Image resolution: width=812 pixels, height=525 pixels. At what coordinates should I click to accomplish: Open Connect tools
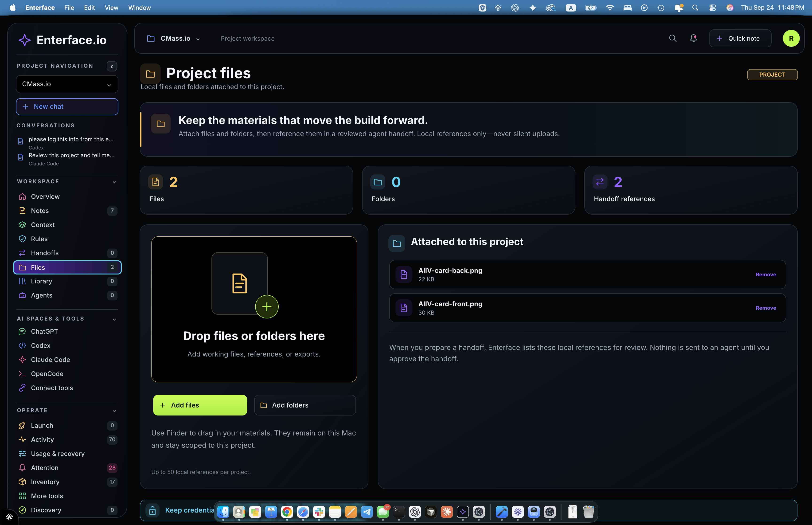point(67,388)
